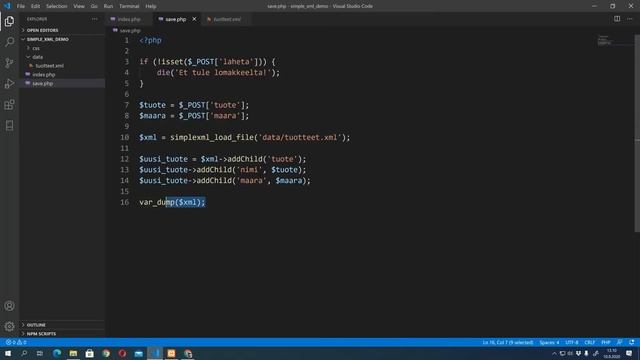Close the save.php tab

194,19
